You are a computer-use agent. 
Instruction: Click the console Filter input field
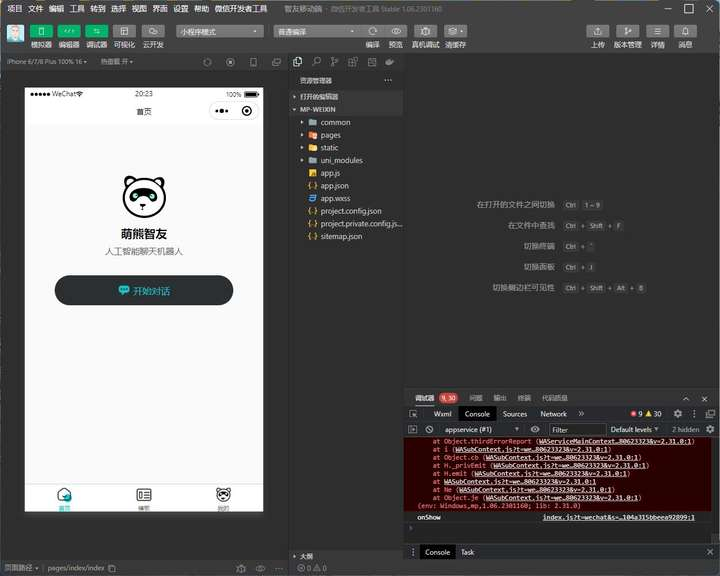575,430
